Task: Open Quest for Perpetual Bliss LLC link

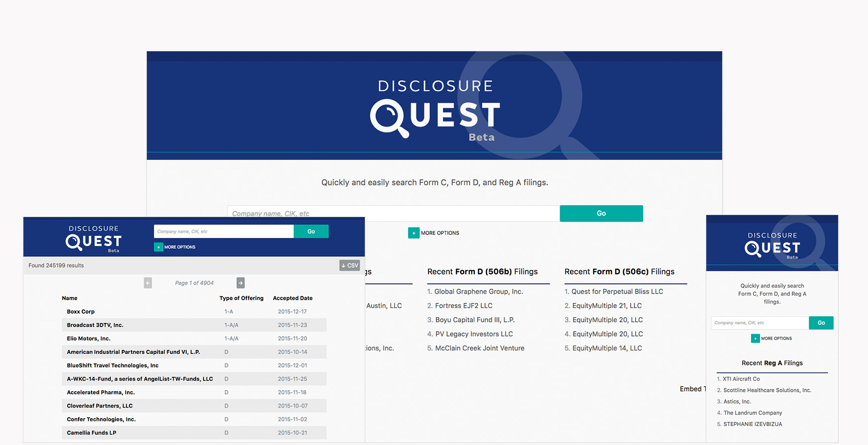Action: 617,292
